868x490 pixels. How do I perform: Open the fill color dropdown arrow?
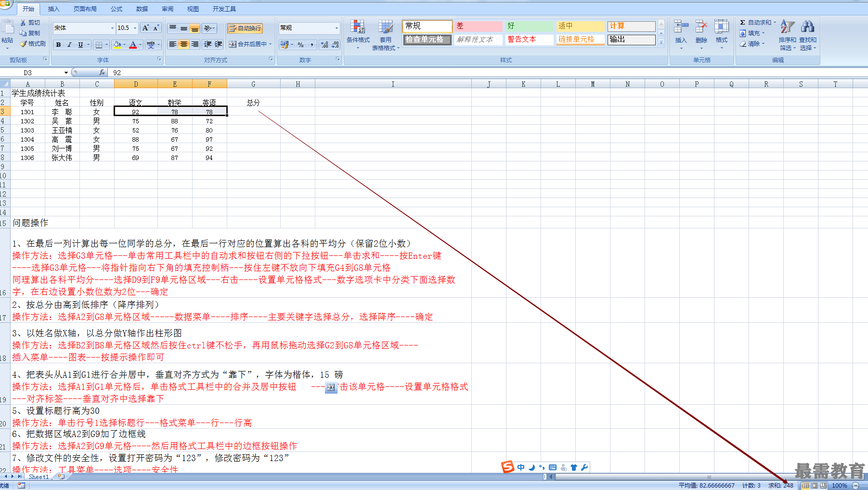click(x=125, y=45)
